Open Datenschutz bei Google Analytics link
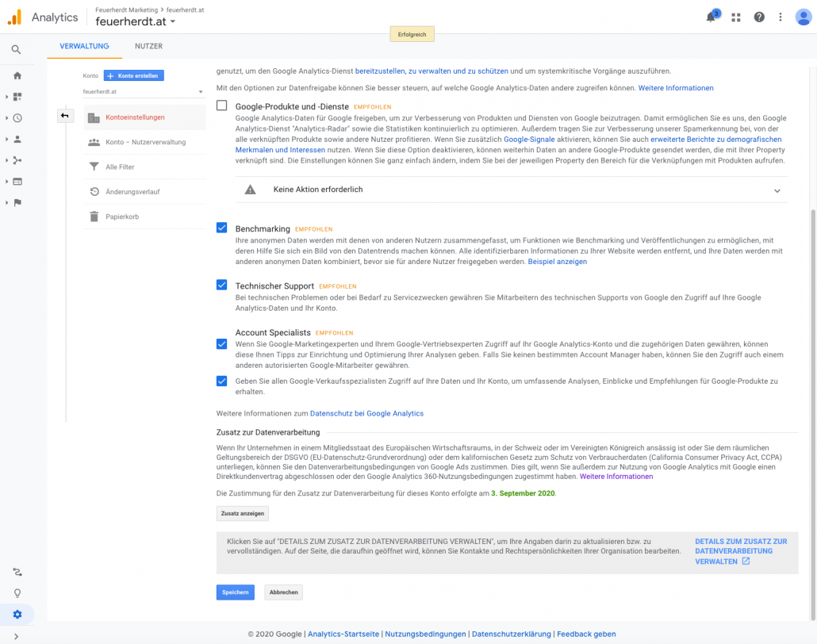Image resolution: width=817 pixels, height=644 pixels. coord(366,413)
